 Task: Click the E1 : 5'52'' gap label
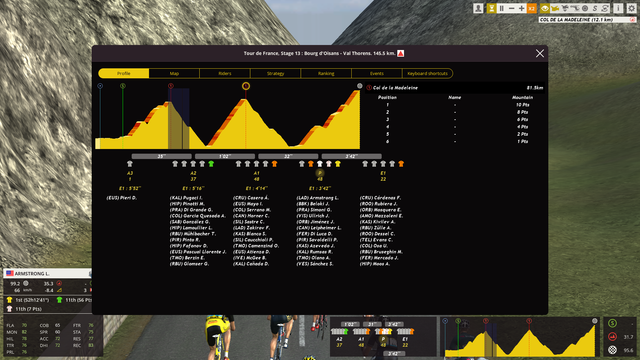click(x=130, y=189)
